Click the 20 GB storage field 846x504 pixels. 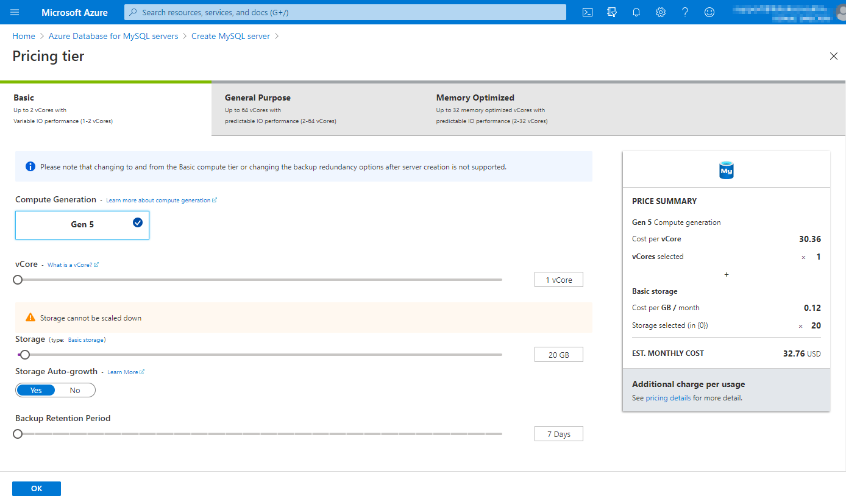point(558,355)
